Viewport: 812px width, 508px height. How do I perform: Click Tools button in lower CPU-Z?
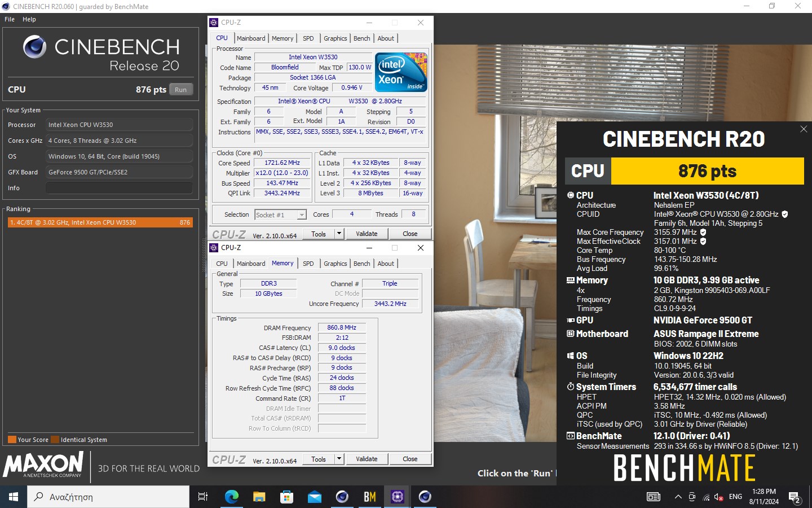tap(319, 459)
